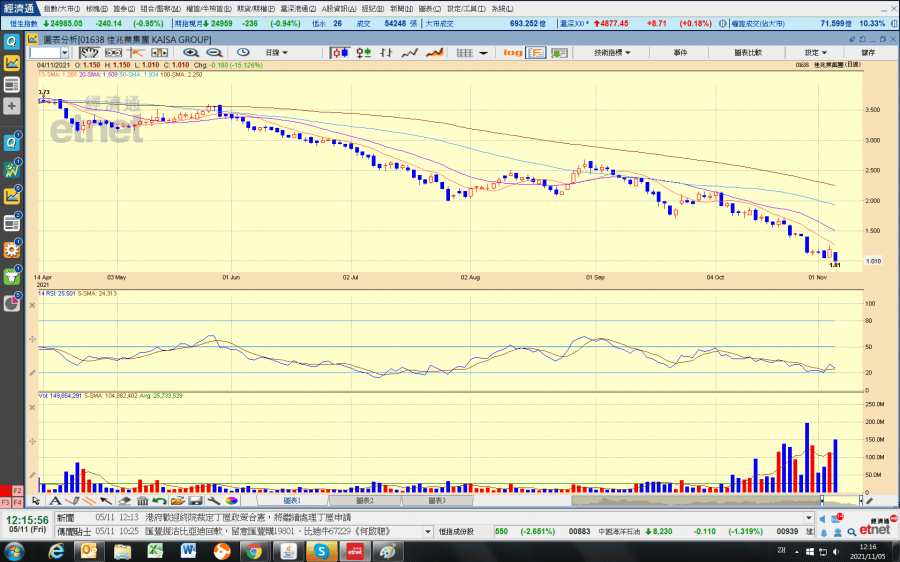
Task: Click the 圖表比較 chart compare button
Action: [747, 52]
